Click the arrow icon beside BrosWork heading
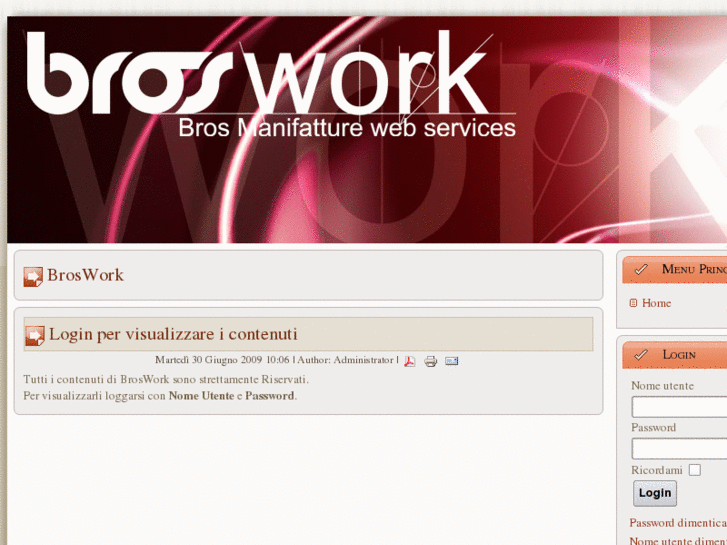727x545 pixels. pyautogui.click(x=33, y=276)
